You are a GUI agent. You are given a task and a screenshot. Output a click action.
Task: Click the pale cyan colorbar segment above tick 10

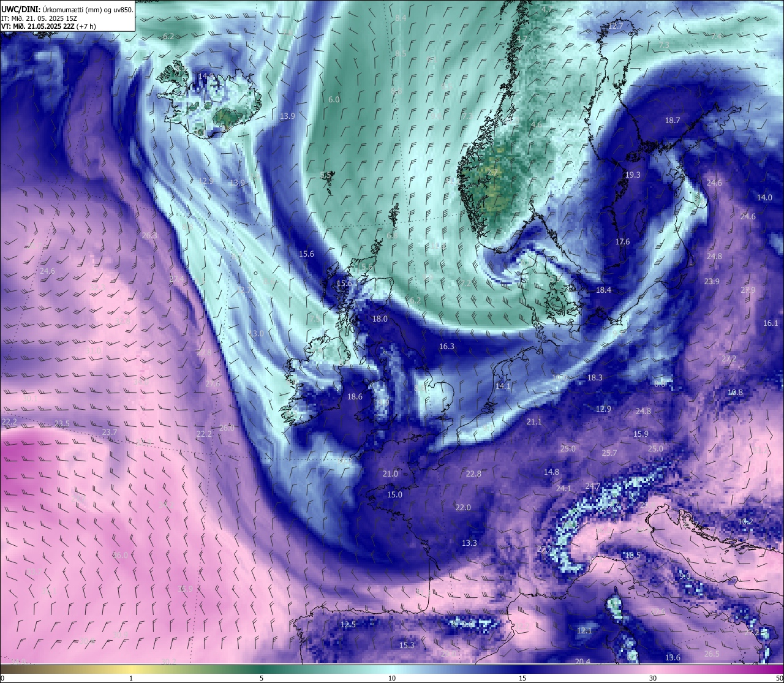click(392, 669)
